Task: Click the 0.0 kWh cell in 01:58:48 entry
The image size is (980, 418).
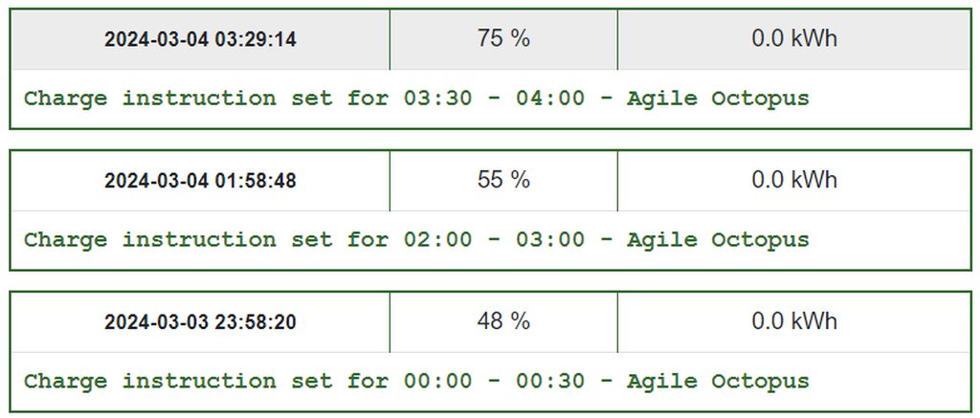Action: coord(793,180)
